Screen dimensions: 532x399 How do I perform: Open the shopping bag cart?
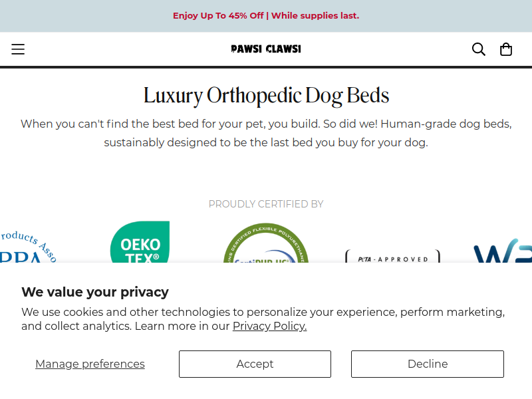pyautogui.click(x=506, y=49)
